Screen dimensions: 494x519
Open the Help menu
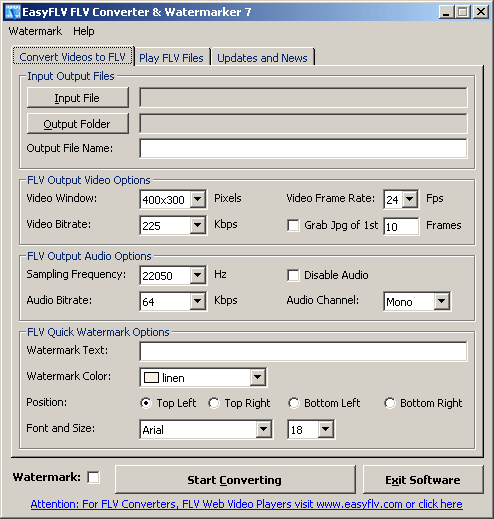tap(84, 31)
